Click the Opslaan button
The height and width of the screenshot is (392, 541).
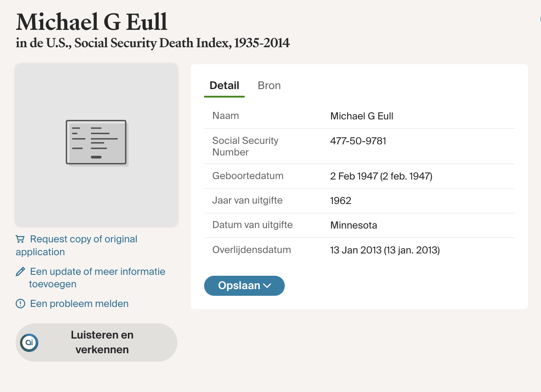tap(239, 286)
